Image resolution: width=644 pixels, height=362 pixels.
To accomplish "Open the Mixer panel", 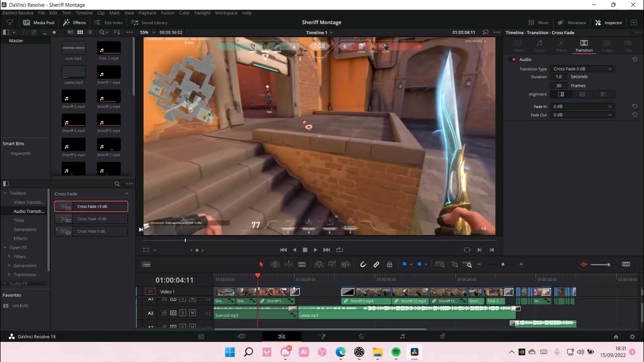I will [538, 23].
